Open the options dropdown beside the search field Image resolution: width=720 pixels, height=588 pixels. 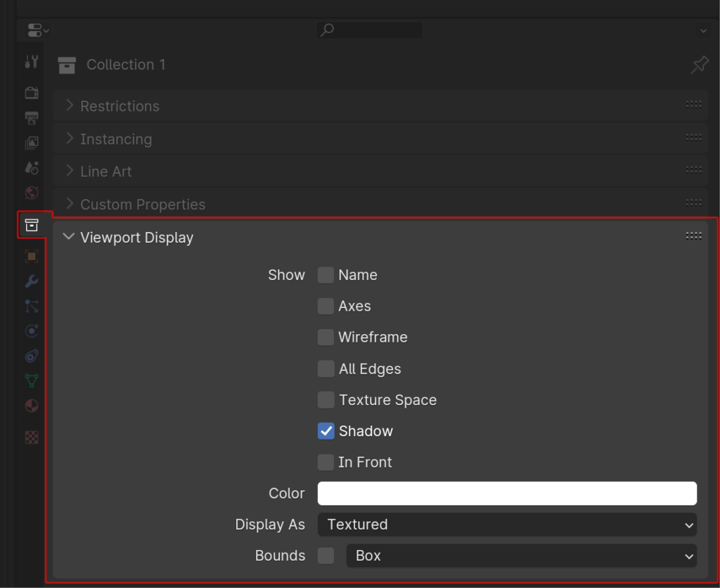pos(703,31)
